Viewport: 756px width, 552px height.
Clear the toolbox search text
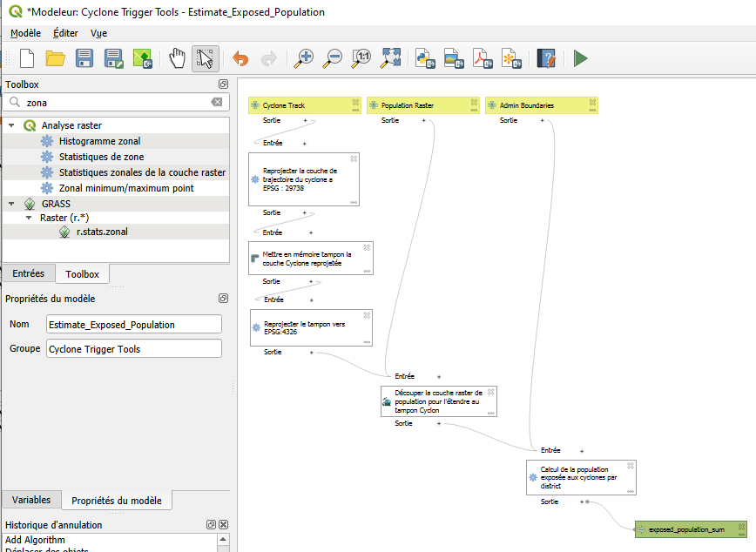(x=217, y=102)
